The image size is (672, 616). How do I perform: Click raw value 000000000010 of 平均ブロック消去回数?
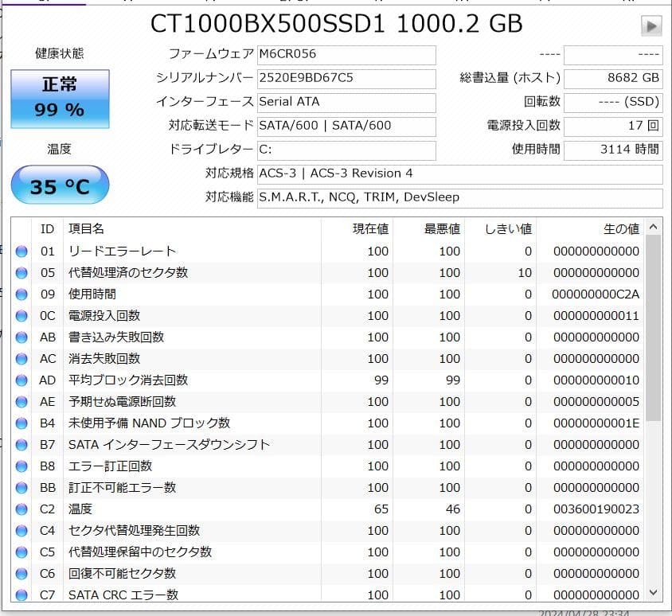pyautogui.click(x=596, y=380)
